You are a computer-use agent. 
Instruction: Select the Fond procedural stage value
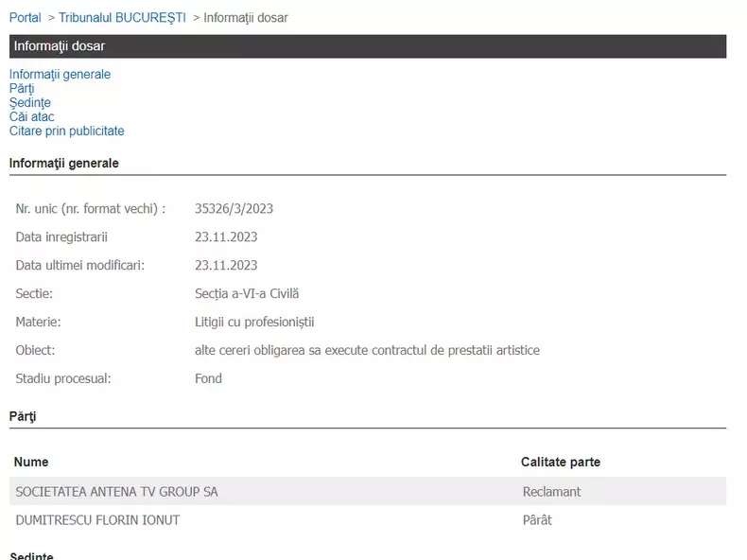208,379
